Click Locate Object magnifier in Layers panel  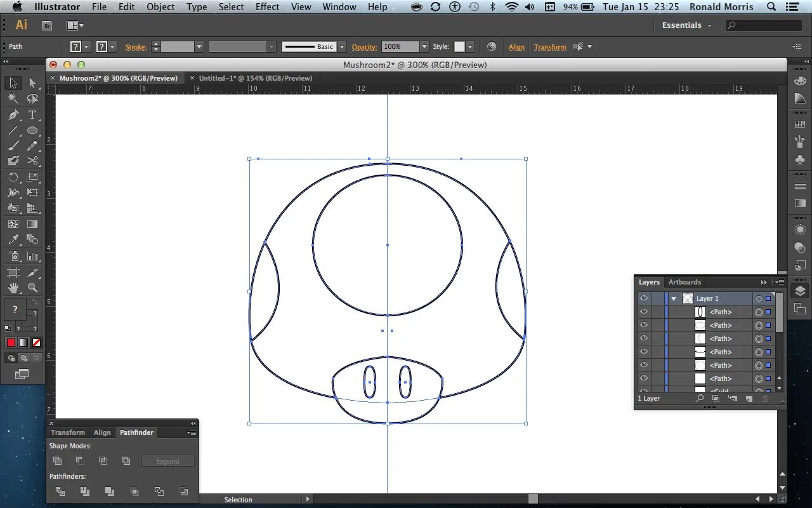[x=700, y=398]
